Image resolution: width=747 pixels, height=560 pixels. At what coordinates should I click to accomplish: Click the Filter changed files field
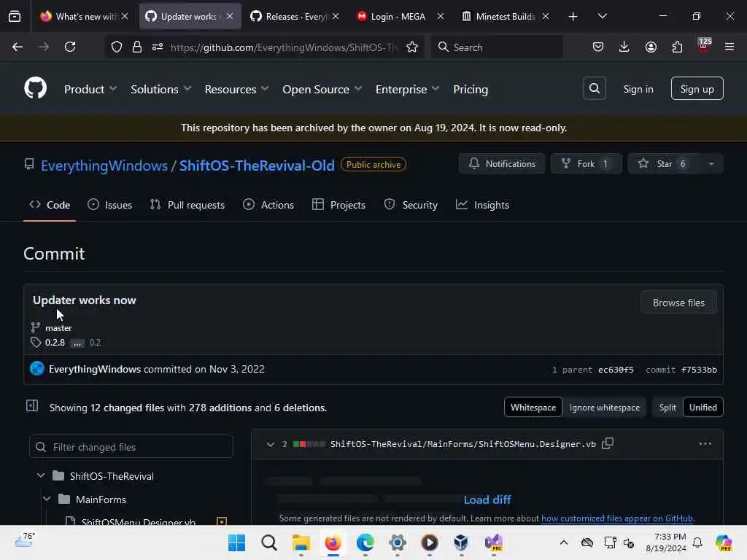pyautogui.click(x=131, y=447)
